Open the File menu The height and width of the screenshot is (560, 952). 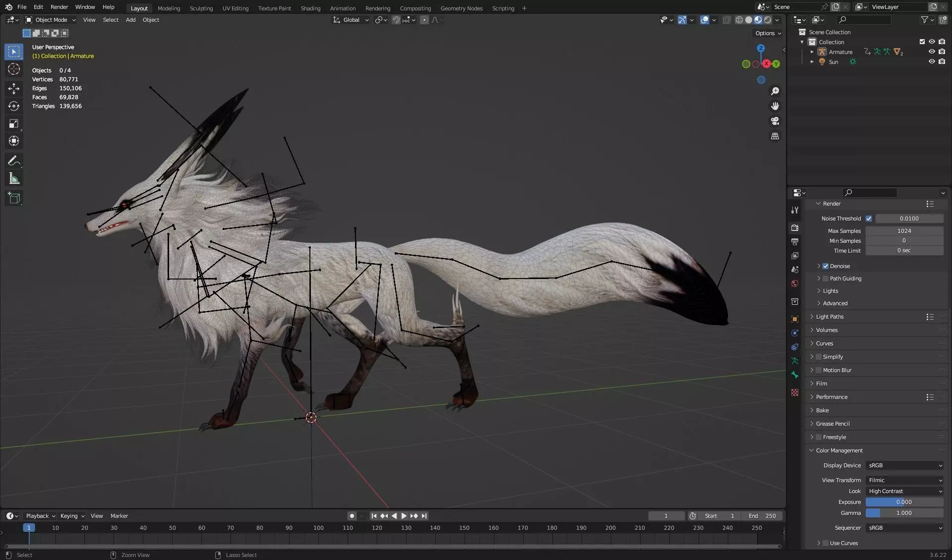pyautogui.click(x=22, y=7)
